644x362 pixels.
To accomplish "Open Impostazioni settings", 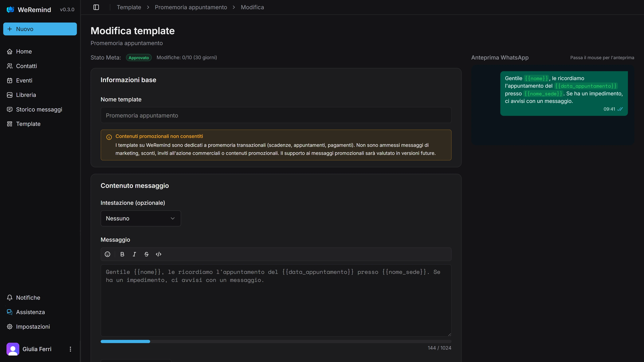I will click(40, 326).
